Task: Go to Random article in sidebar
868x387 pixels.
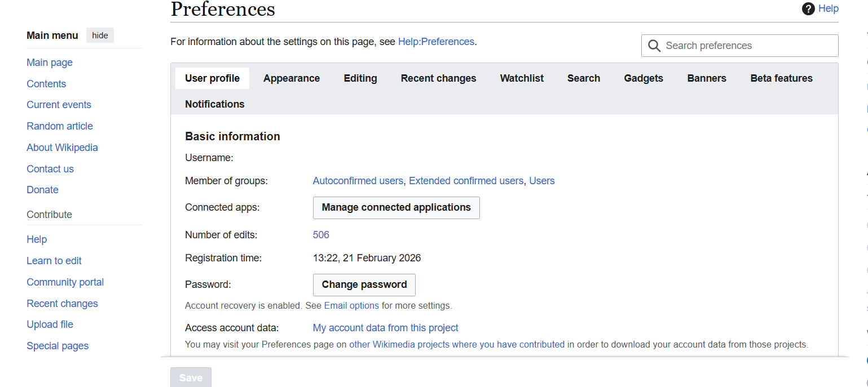Action: (60, 126)
